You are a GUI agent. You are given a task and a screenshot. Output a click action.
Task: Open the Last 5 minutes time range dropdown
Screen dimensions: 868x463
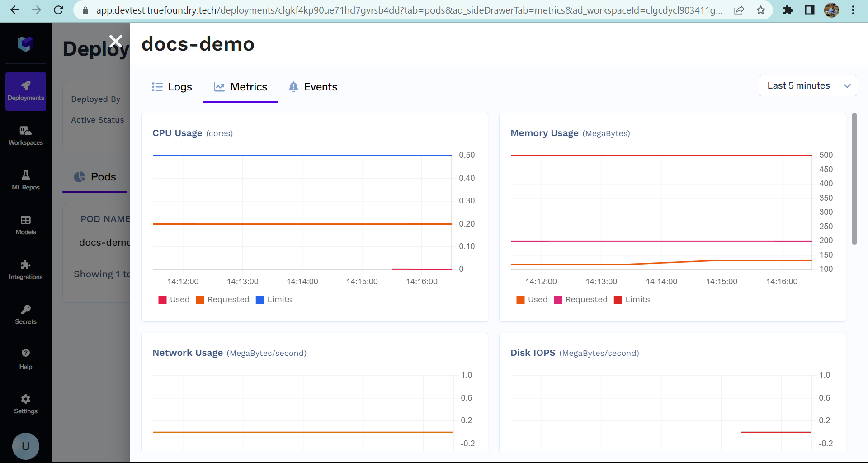click(x=808, y=85)
